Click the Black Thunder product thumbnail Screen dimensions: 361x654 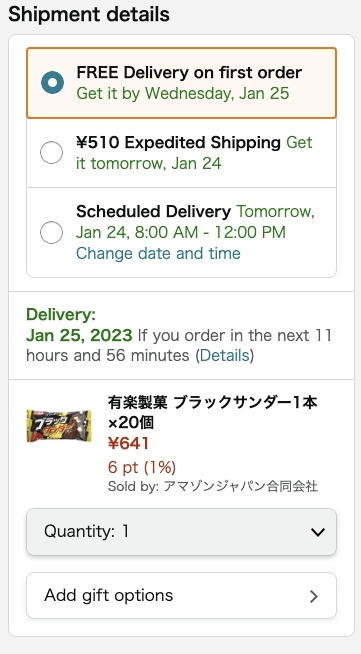[59, 426]
